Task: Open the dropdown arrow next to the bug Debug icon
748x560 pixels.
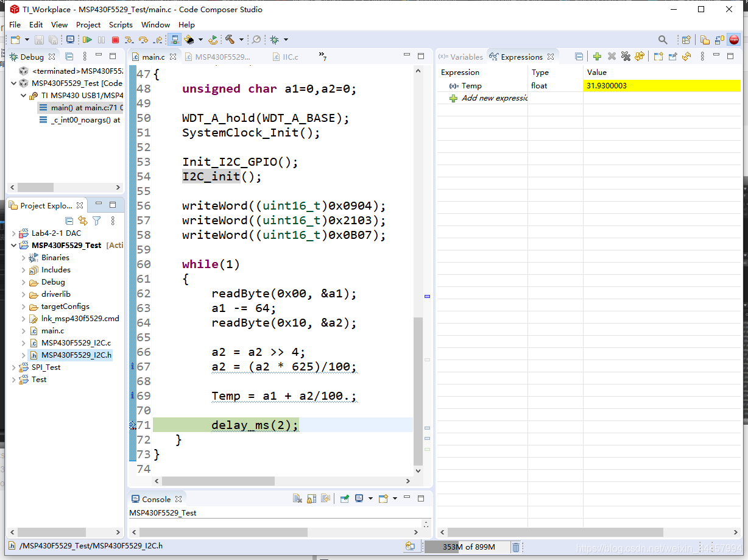Action: [x=286, y=40]
